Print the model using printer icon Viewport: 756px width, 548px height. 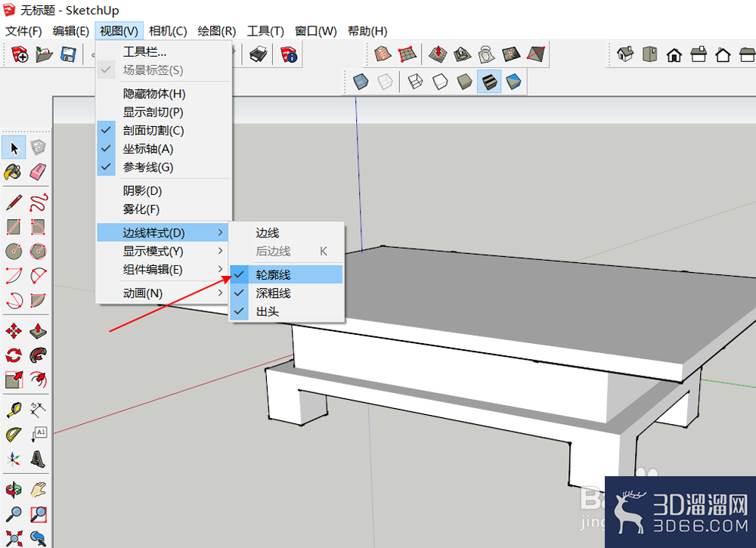coord(259,54)
